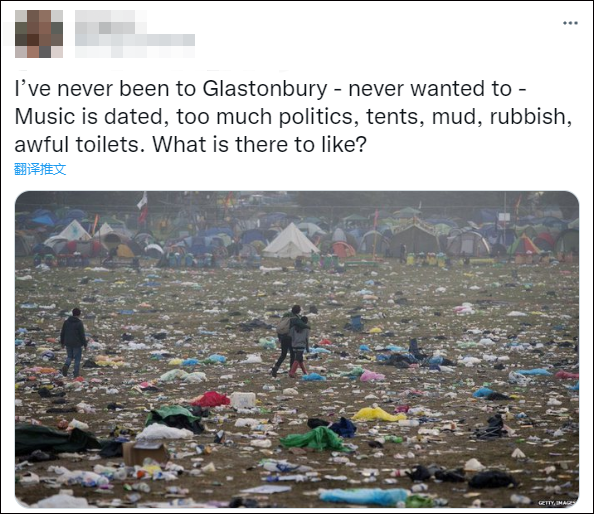Viewport: 594px width, 514px height.
Task: Open the tweet author's pixelated profile avatar
Action: click(39, 34)
